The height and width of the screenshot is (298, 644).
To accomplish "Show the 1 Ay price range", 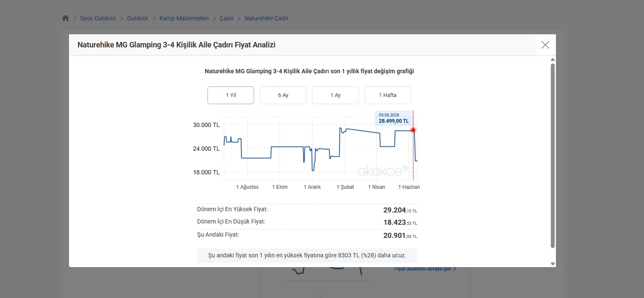I will 335,95.
